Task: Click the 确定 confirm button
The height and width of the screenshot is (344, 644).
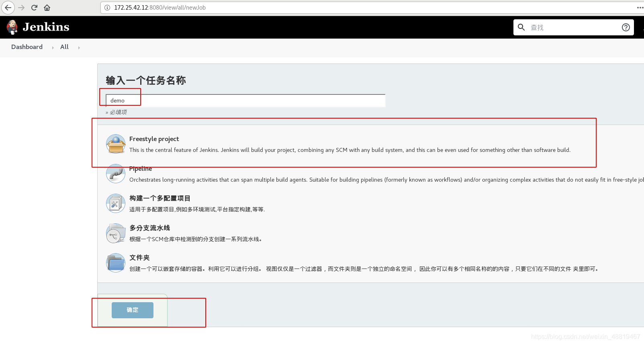Action: (x=133, y=310)
